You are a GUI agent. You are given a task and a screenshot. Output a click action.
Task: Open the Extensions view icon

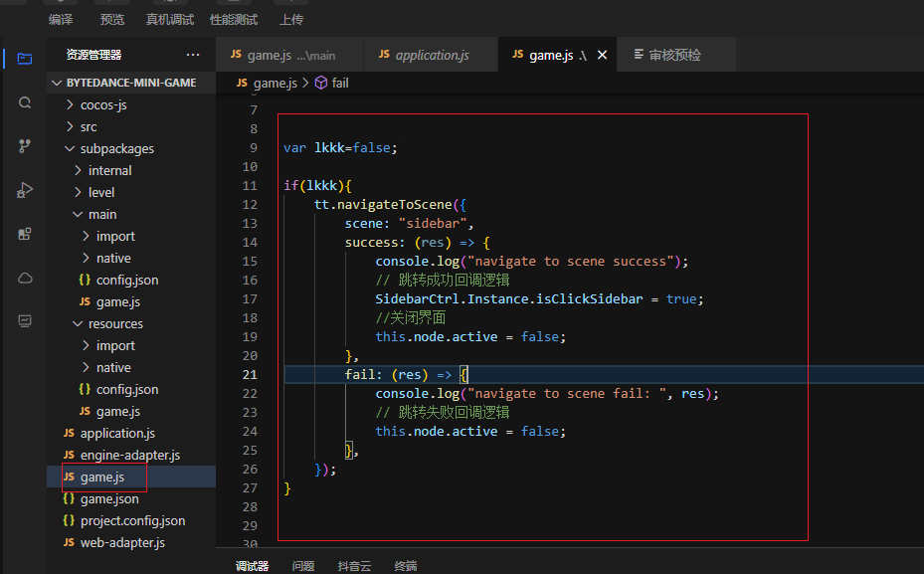[x=24, y=234]
